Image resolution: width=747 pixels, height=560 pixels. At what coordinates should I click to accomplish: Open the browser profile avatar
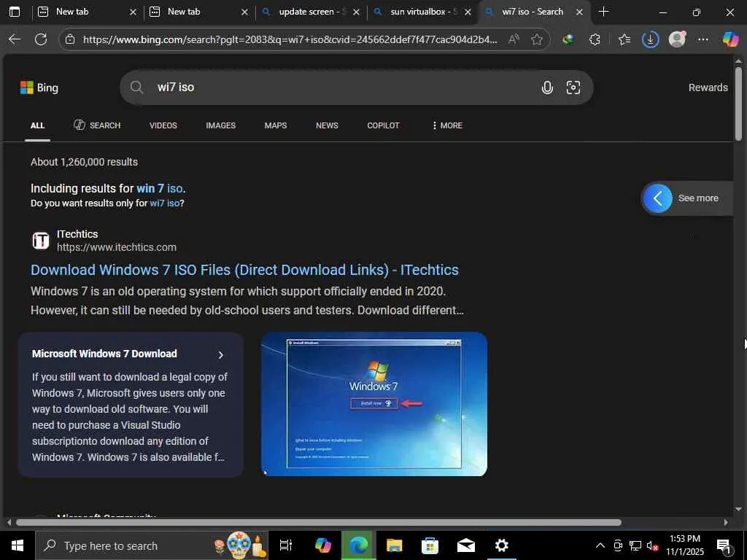[677, 39]
